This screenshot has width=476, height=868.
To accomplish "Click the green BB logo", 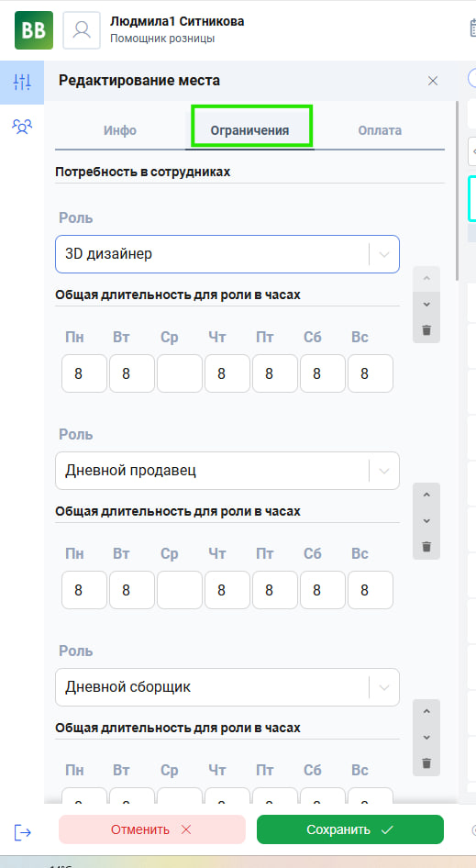I will tap(34, 30).
